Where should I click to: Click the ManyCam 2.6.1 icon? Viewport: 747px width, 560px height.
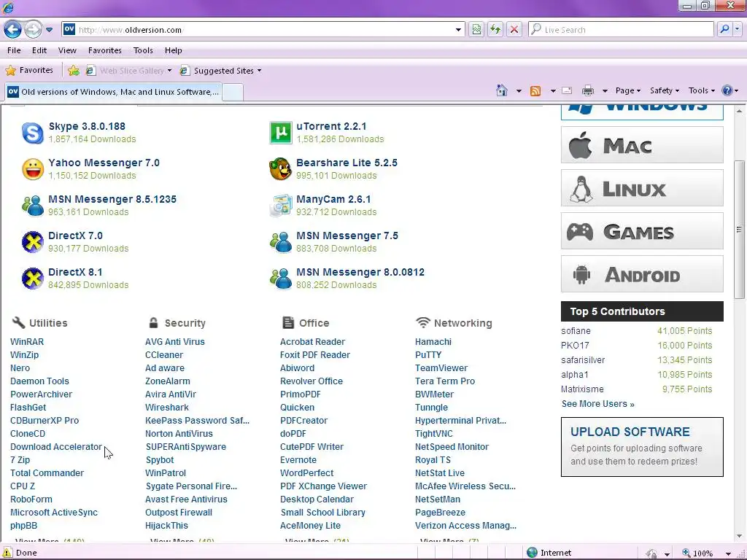click(x=281, y=206)
